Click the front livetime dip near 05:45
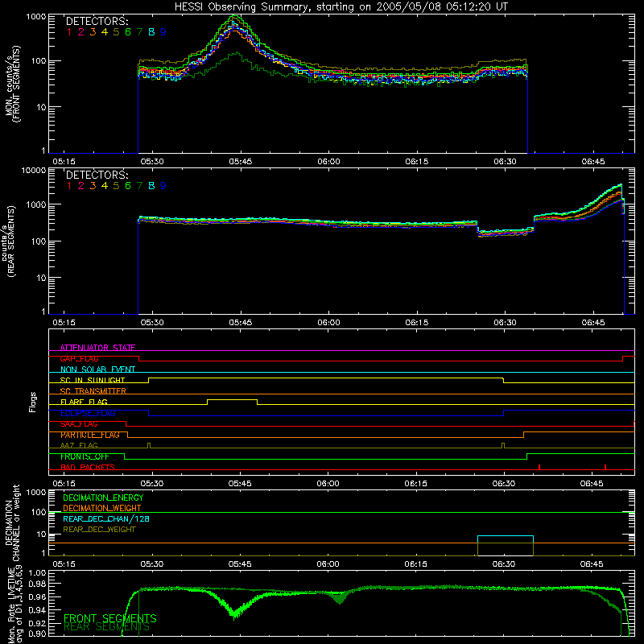Image resolution: width=644 pixels, height=644 pixels. 234,614
